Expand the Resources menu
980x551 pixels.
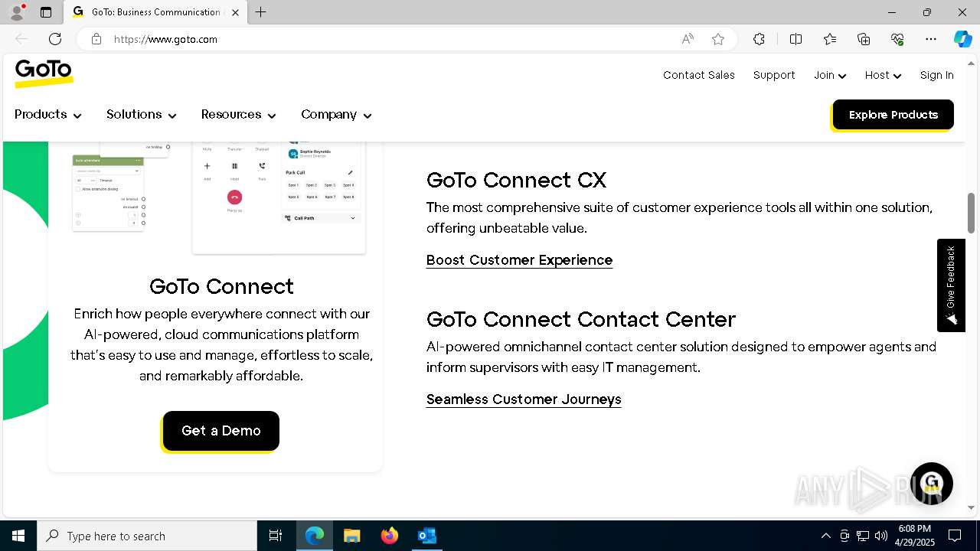pos(238,115)
